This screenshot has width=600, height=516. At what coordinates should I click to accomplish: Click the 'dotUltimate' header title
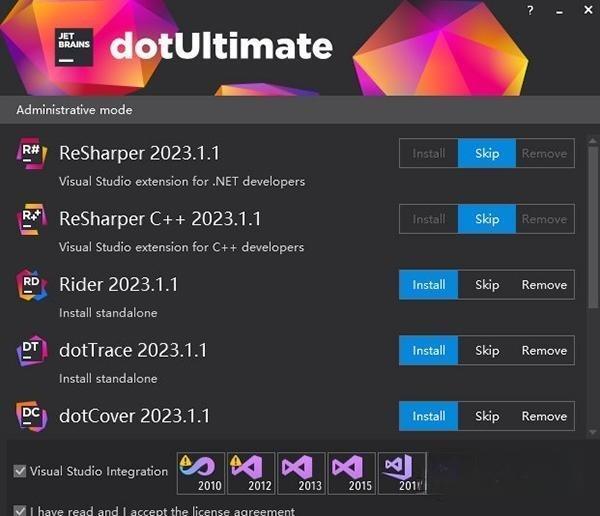[221, 46]
